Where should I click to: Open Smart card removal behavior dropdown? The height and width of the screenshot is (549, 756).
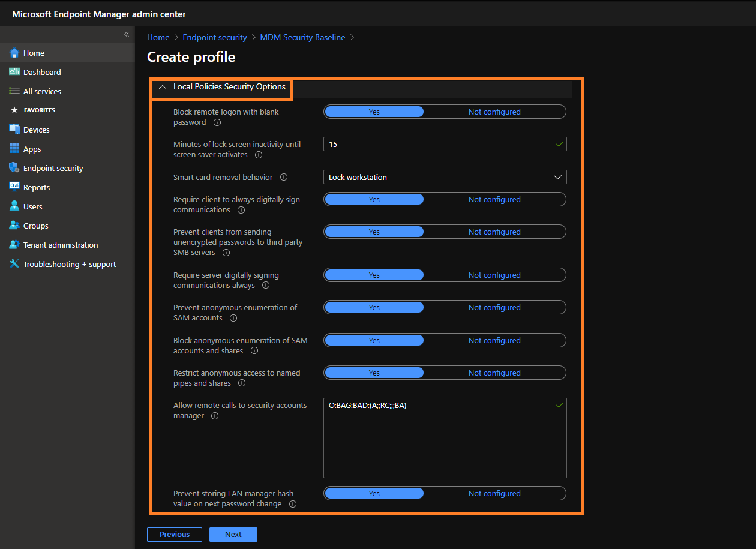tap(445, 177)
